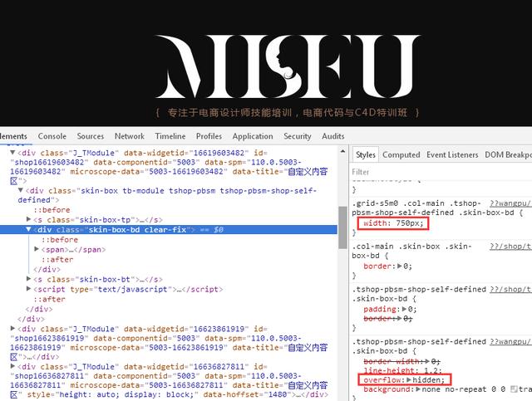Screen dimensions: 532x401
Task: Open the ??wangpu stylesheet link beside width rule
Action: pyautogui.click(x=510, y=203)
